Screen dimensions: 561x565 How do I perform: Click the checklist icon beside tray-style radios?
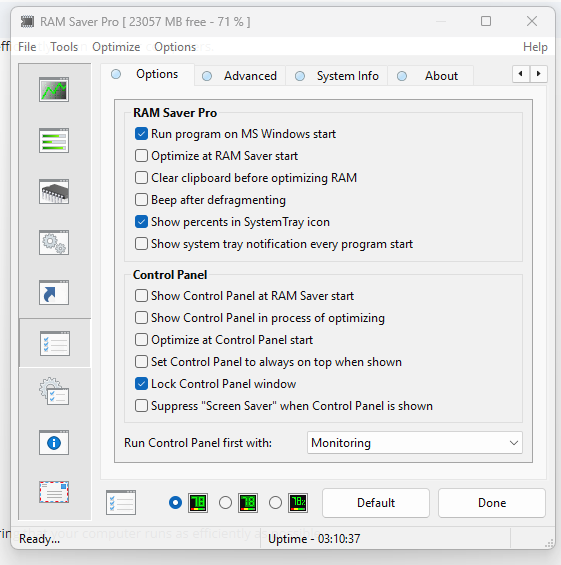click(121, 502)
